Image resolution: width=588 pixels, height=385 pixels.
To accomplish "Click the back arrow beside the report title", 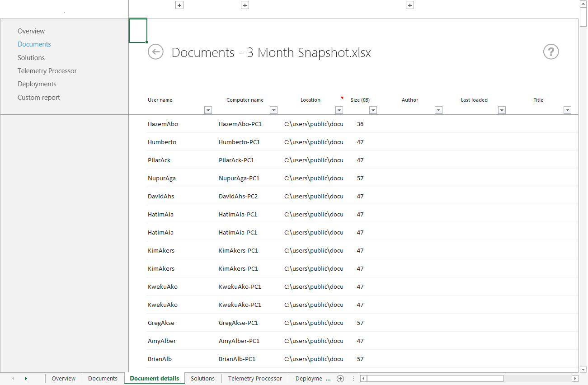I will 155,52.
